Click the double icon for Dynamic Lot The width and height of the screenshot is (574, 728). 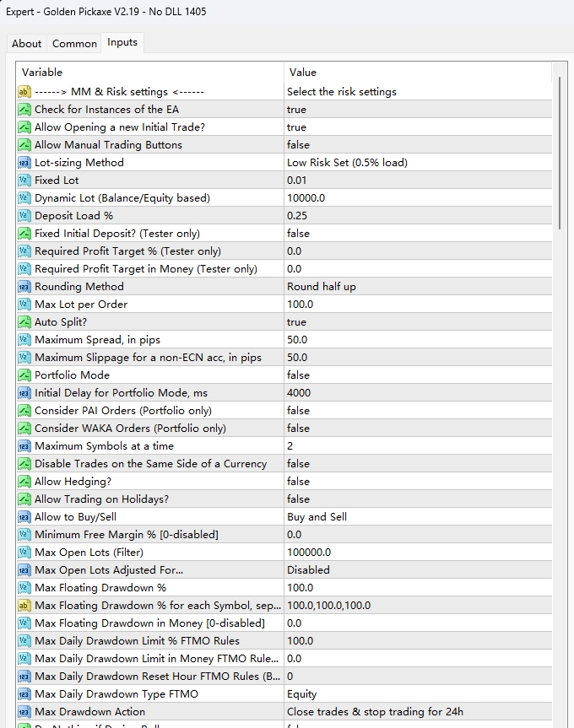click(x=24, y=198)
